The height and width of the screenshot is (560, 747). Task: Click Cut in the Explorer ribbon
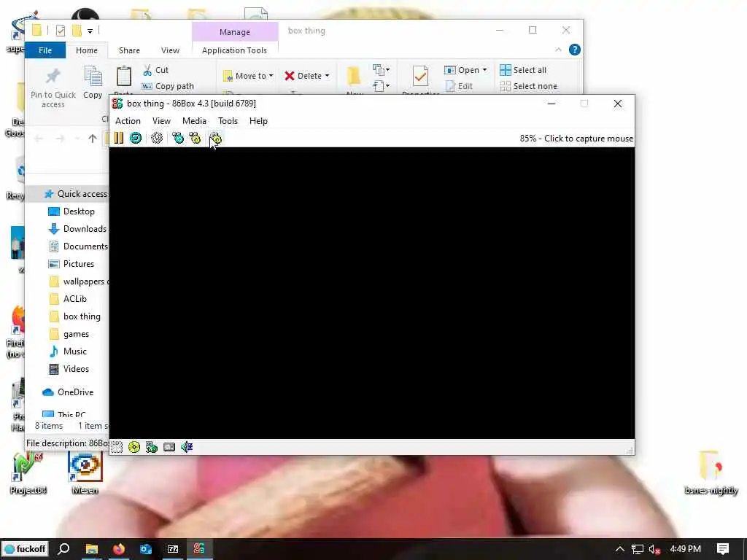coord(156,70)
